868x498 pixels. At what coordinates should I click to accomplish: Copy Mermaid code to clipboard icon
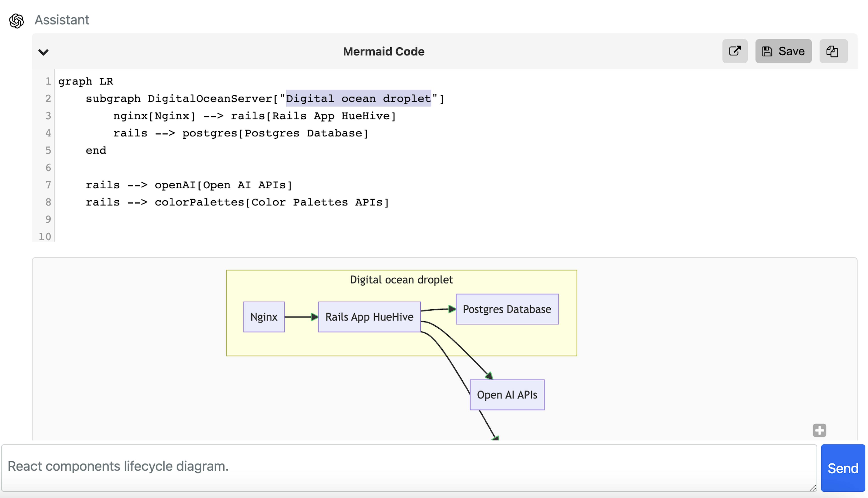833,51
